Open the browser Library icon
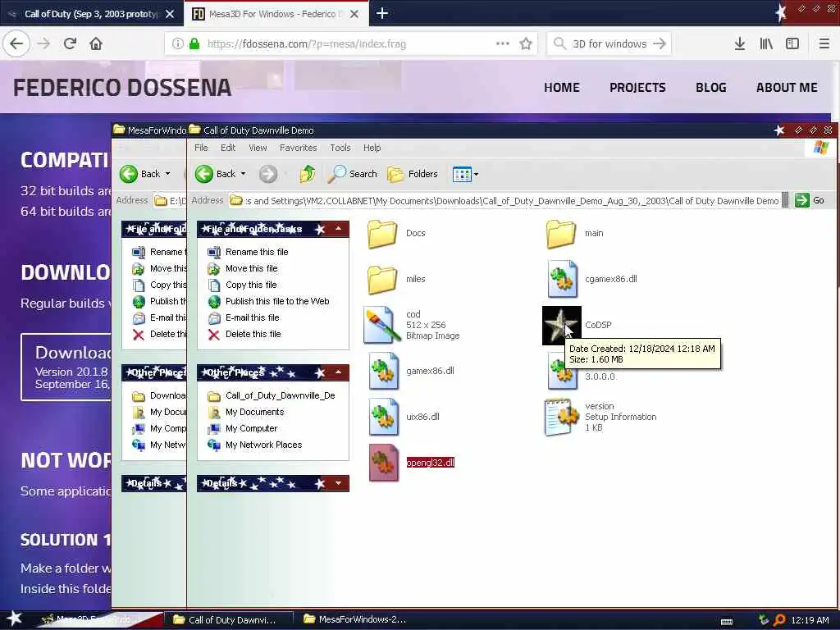 tap(766, 43)
